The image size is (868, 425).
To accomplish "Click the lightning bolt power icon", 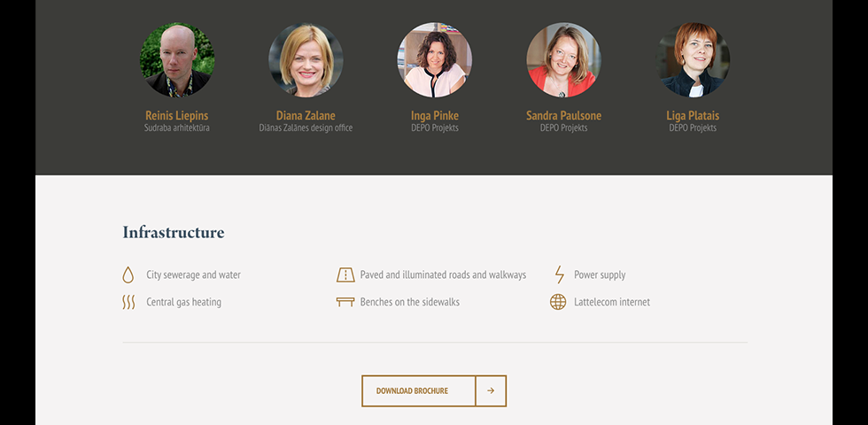I will pos(559,274).
